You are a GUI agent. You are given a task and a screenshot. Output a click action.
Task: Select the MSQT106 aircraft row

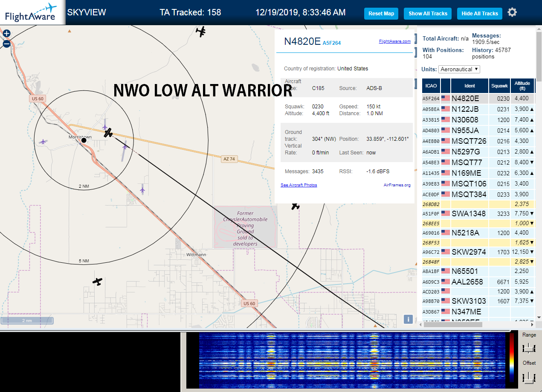[x=478, y=184]
